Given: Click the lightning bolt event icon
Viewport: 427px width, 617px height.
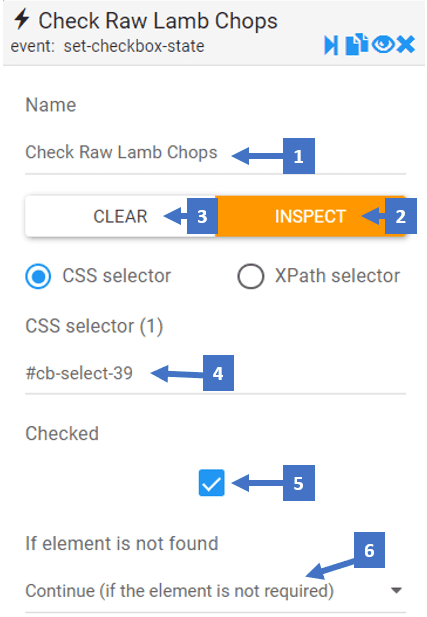Looking at the screenshot, I should [x=21, y=19].
